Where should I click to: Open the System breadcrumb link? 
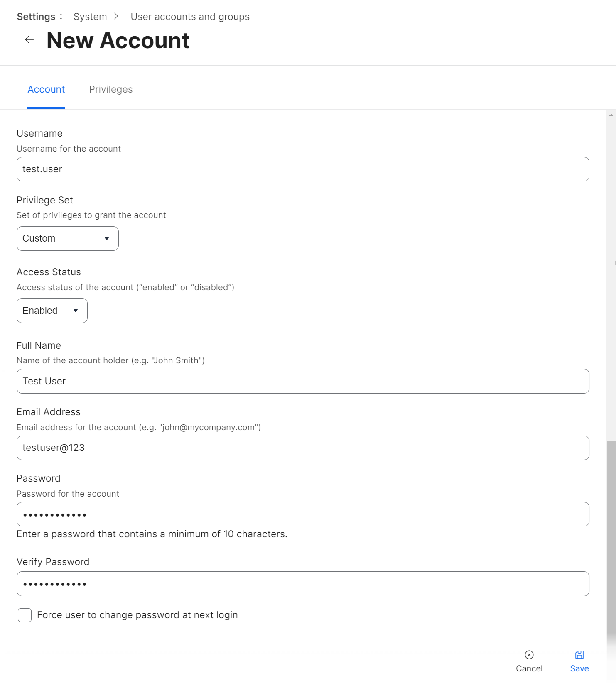[x=90, y=17]
